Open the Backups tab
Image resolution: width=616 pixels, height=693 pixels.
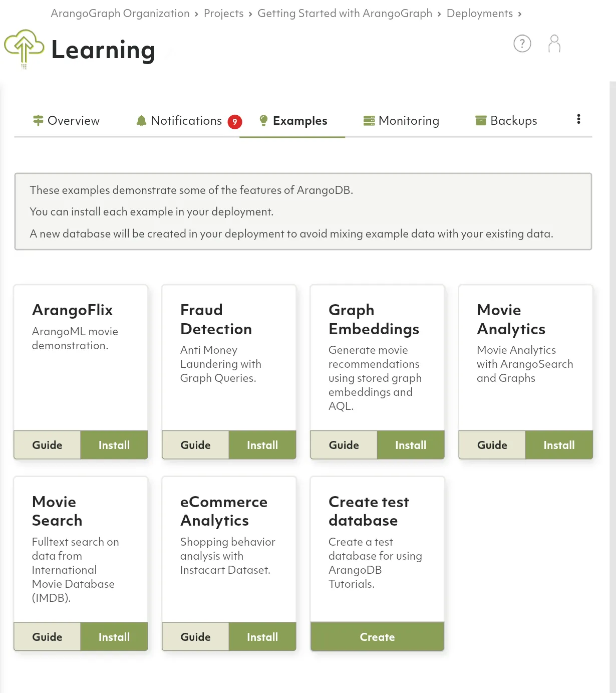[x=506, y=121]
